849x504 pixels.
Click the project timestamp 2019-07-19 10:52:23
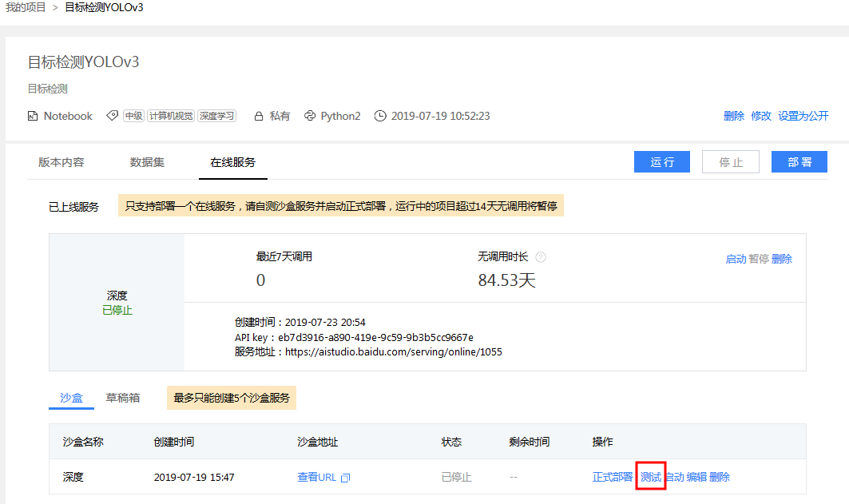click(x=440, y=116)
